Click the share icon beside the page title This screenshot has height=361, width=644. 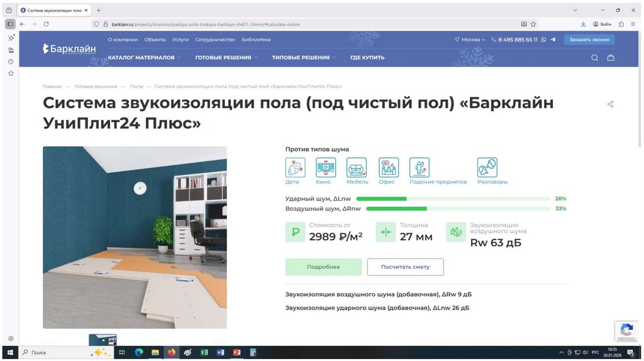(610, 104)
